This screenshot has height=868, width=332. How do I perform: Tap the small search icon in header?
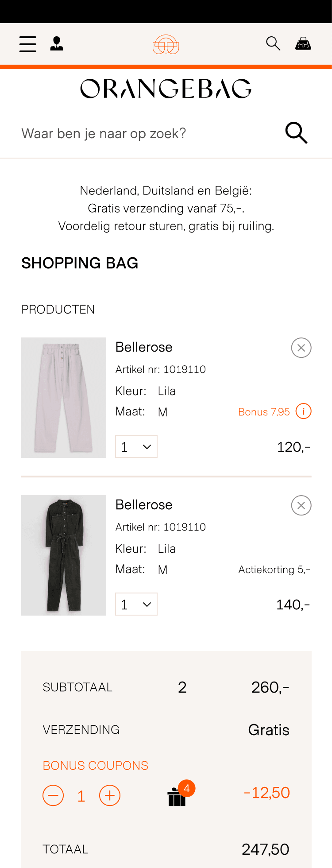273,43
